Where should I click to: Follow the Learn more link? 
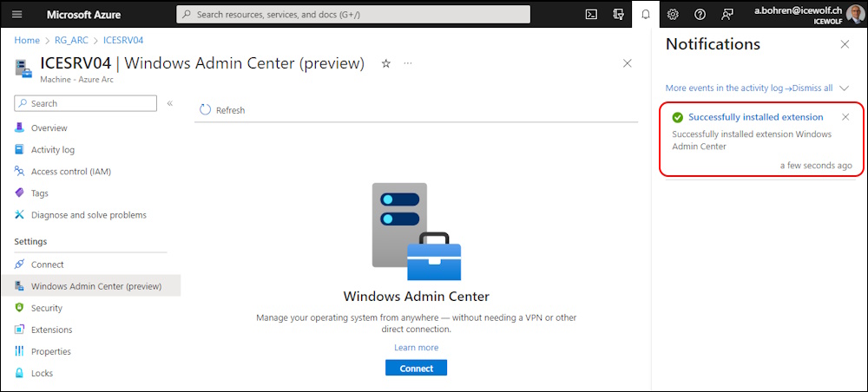417,347
